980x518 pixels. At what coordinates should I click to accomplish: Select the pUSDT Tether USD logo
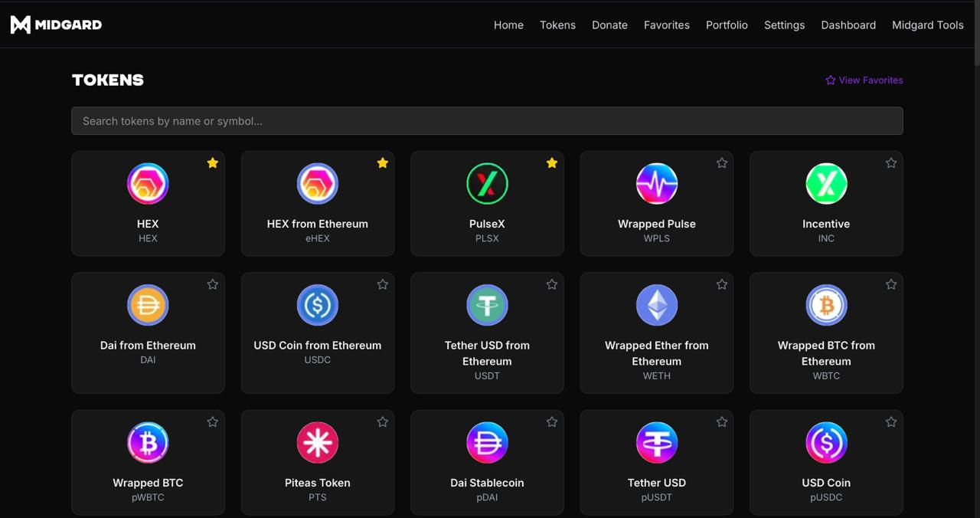(657, 443)
